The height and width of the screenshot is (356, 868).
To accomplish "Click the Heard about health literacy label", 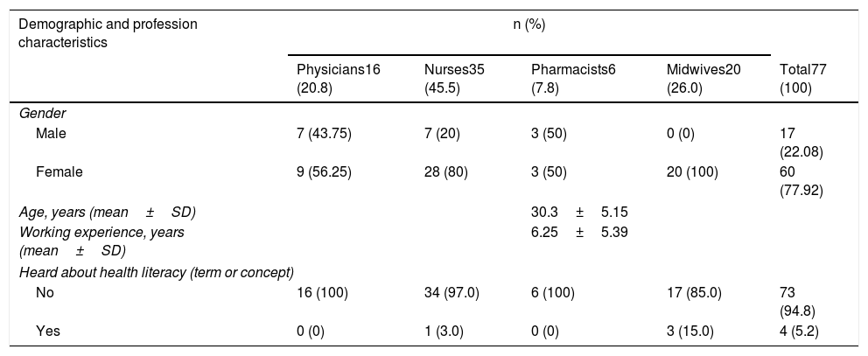I will [157, 274].
